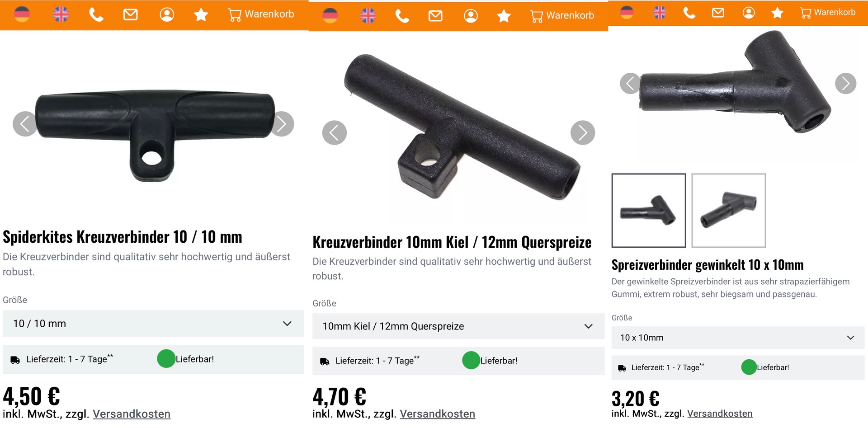Viewport: 868px width, 428px height.
Task: Open the '10mm Kiel / 12mm Querspreize' size dropdown
Action: click(x=458, y=326)
